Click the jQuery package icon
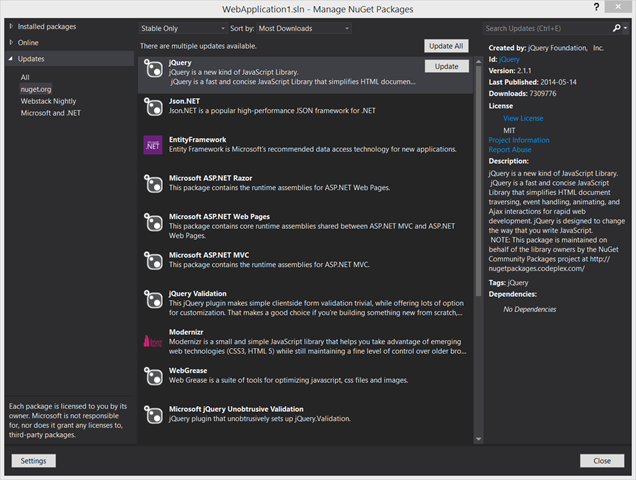Screen dimensions: 636x480 [153, 69]
